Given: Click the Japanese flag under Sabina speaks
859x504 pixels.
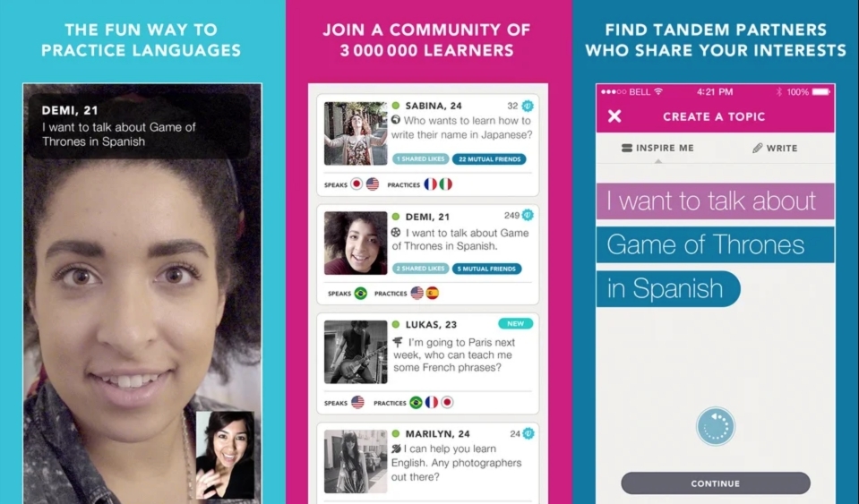Looking at the screenshot, I should pos(356,184).
